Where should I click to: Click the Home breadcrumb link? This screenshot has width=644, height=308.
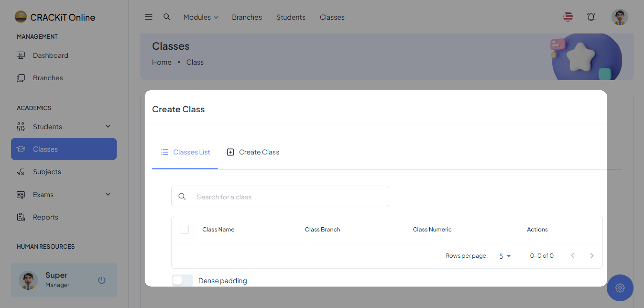[x=162, y=62]
